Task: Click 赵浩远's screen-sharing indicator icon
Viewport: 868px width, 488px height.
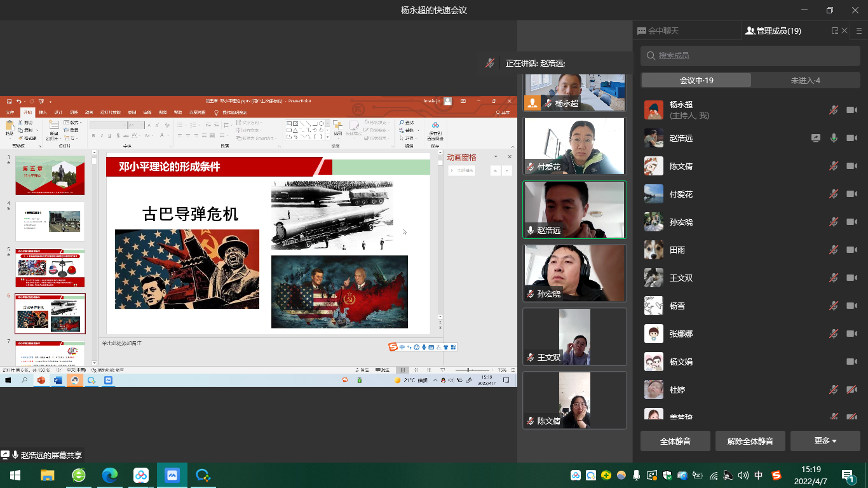Action: 816,138
